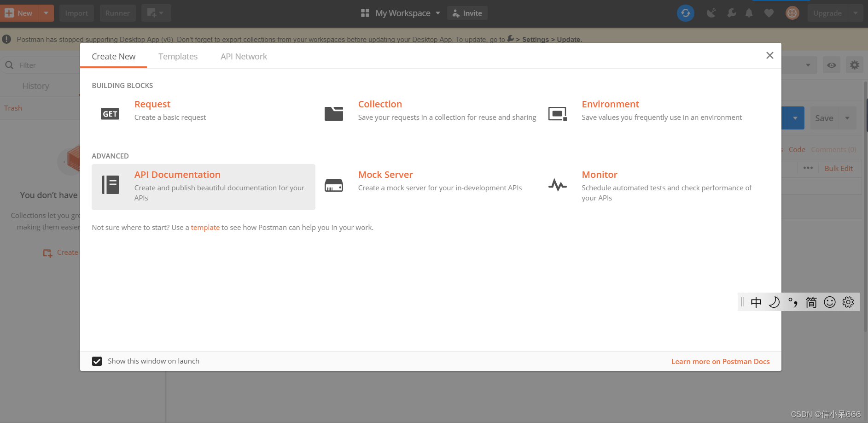Open the template link in help text
This screenshot has width=868, height=423.
point(205,227)
